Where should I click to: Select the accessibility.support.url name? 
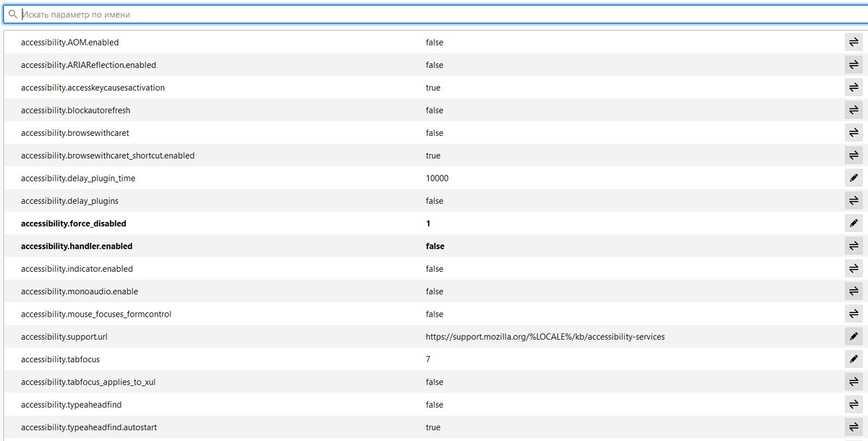click(x=64, y=337)
